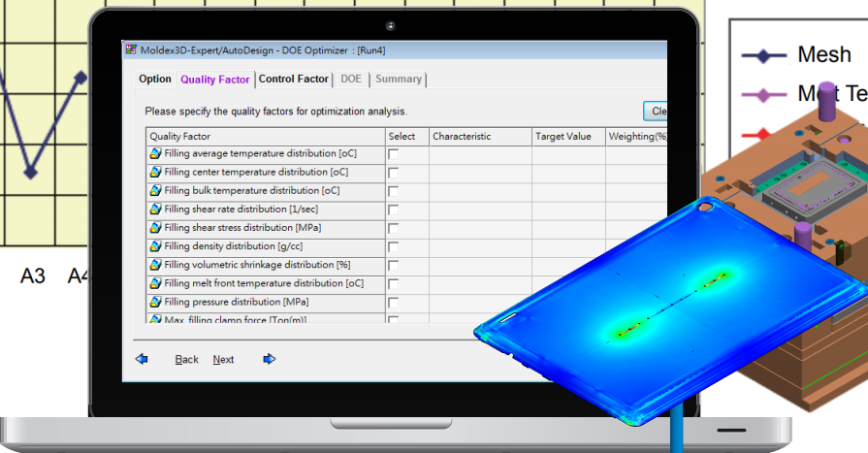Click icon beside Filling bulk temperature distribution
The image size is (868, 453).
(x=155, y=190)
